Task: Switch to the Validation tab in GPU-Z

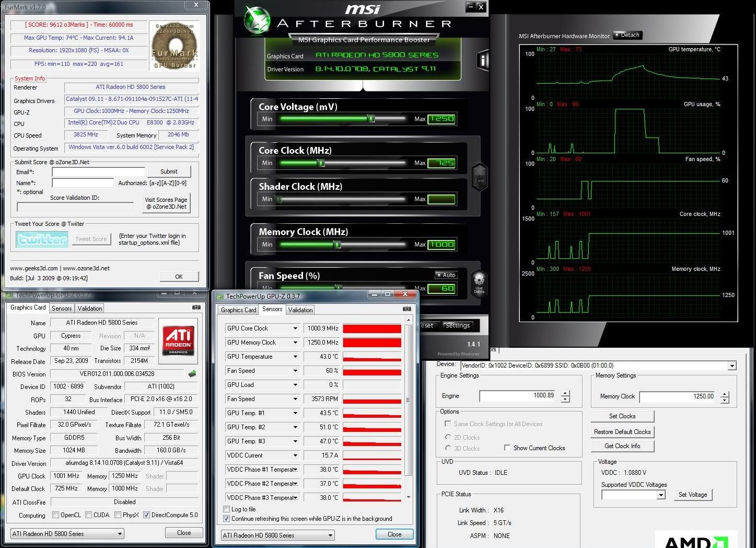Action: [x=300, y=309]
